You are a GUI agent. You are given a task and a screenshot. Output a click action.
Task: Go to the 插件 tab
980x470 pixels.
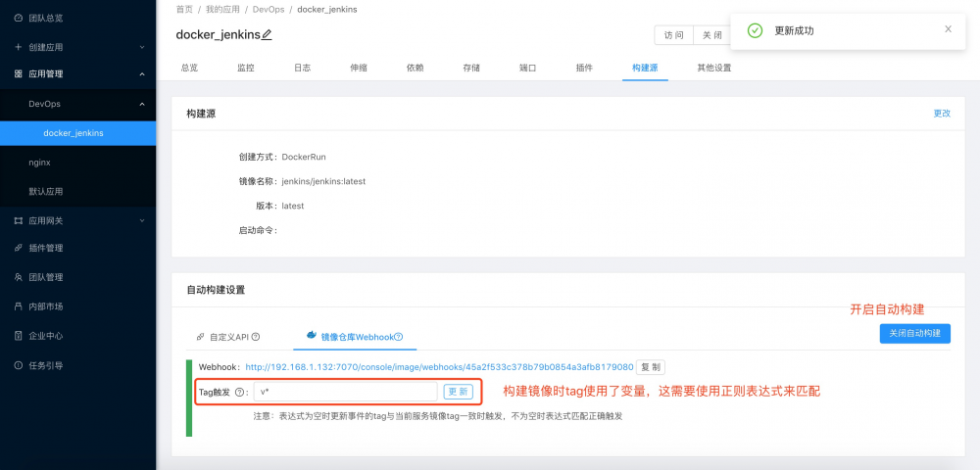(x=584, y=68)
